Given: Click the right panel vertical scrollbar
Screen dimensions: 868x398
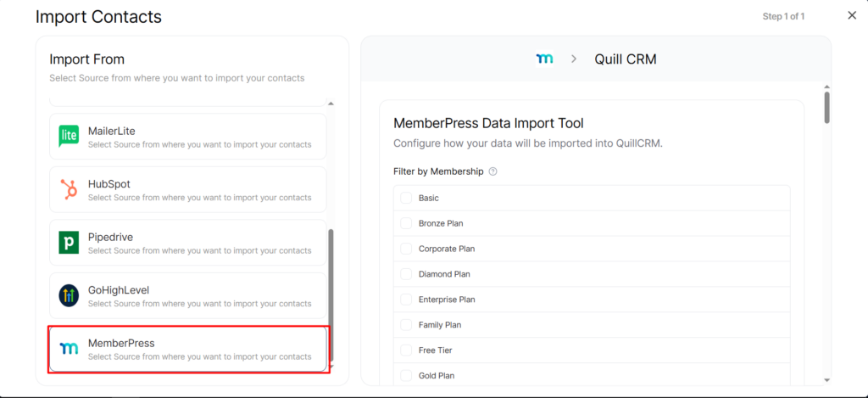Looking at the screenshot, I should [x=826, y=108].
